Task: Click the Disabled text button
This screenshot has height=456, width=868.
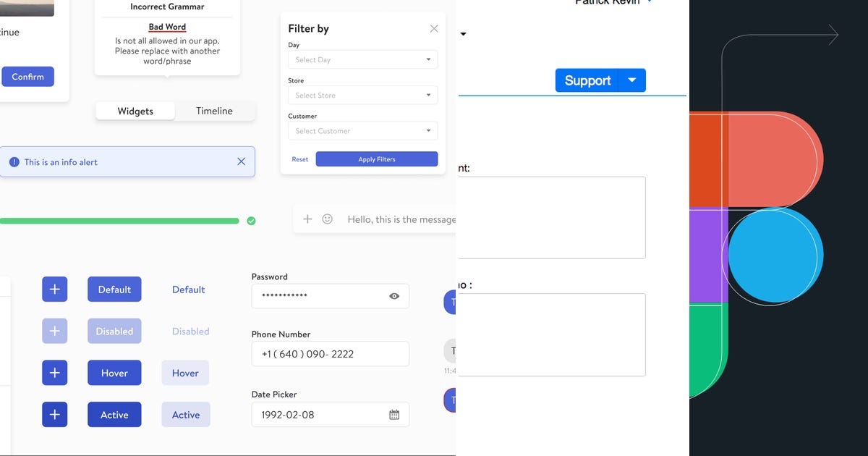Action: pos(190,332)
